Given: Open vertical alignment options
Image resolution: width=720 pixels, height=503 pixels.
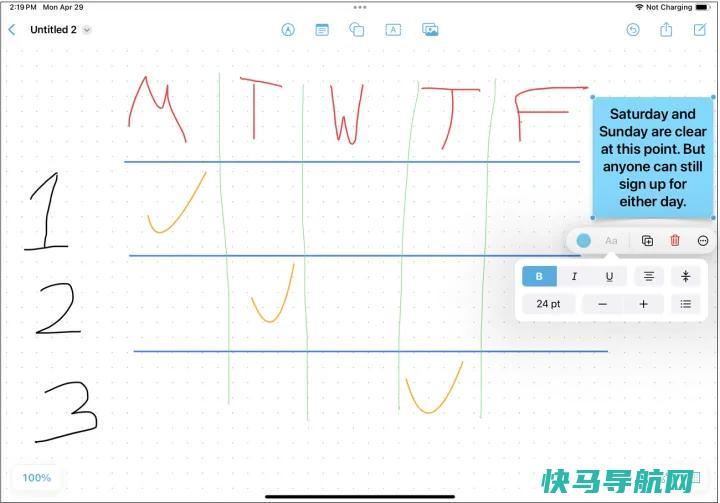Looking at the screenshot, I should coord(686,276).
